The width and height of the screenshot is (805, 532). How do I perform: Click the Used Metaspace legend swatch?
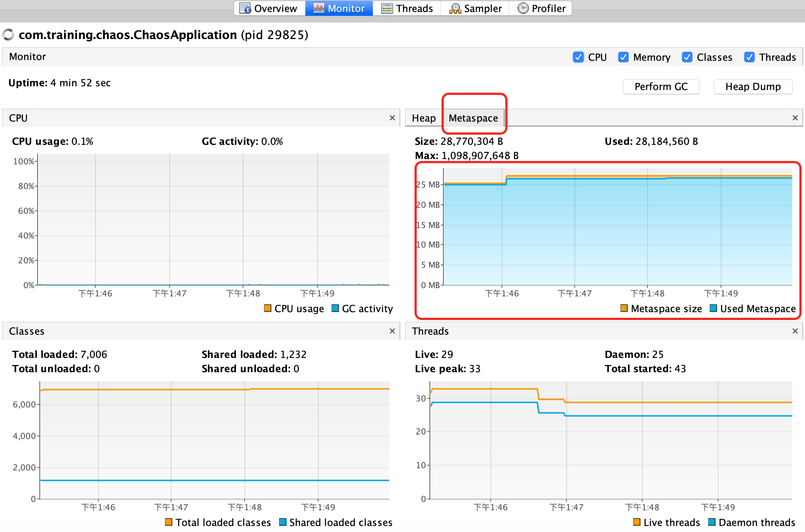[713, 308]
